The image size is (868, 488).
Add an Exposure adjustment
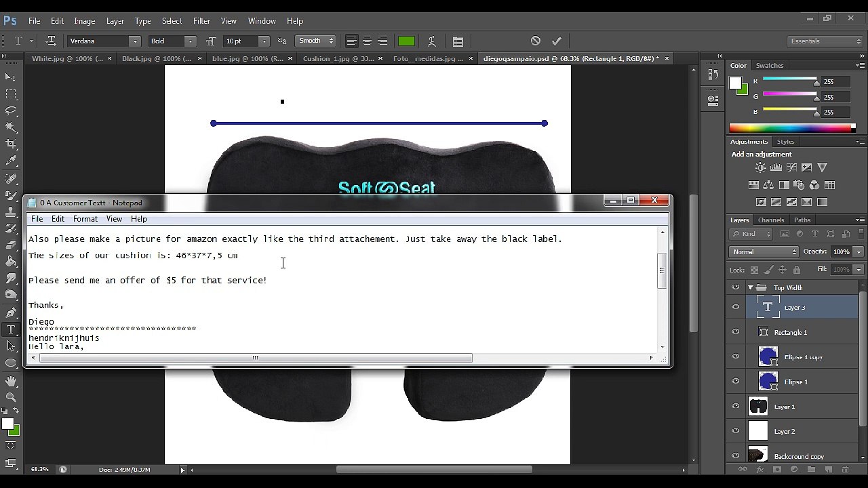tap(807, 167)
